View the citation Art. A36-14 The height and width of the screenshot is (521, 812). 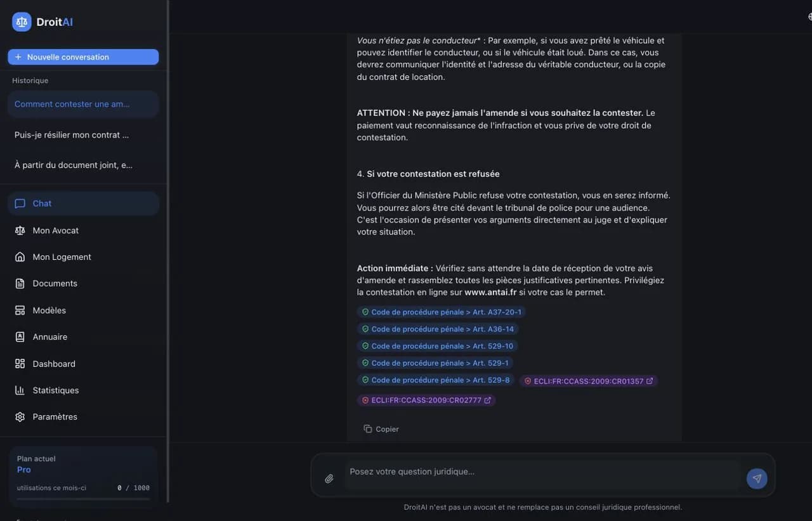(437, 329)
